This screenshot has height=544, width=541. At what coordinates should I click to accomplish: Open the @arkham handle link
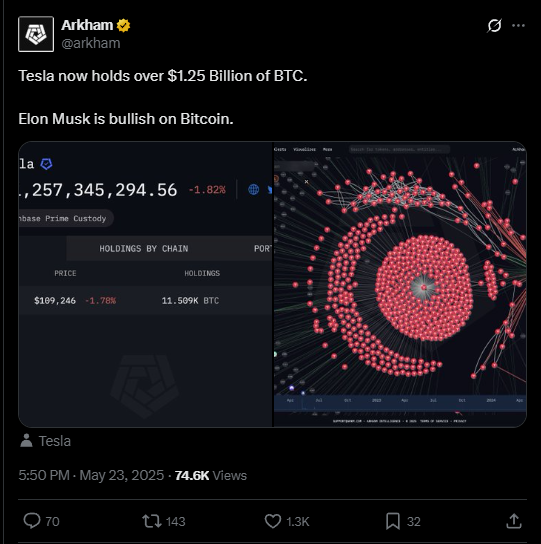91,43
